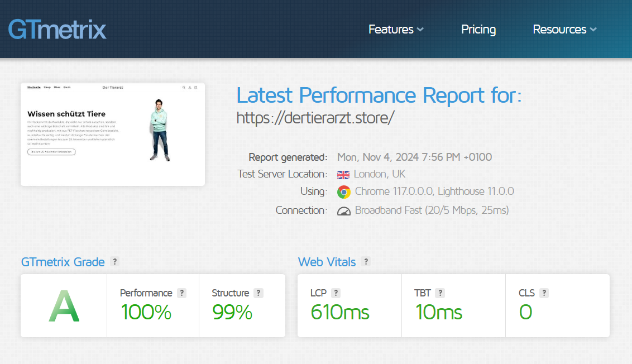Open help for Web Vitals
The image size is (632, 364).
366,262
